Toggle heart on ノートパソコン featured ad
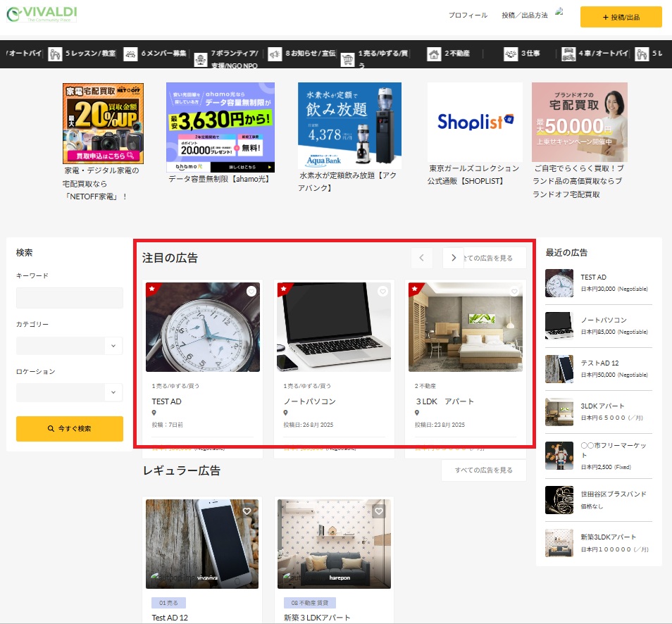672x624 pixels. (382, 292)
